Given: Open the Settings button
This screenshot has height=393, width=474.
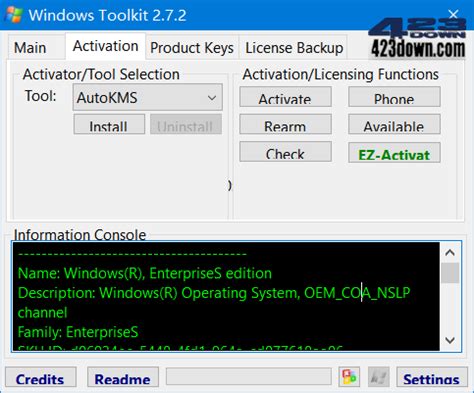Looking at the screenshot, I should coord(432,377).
